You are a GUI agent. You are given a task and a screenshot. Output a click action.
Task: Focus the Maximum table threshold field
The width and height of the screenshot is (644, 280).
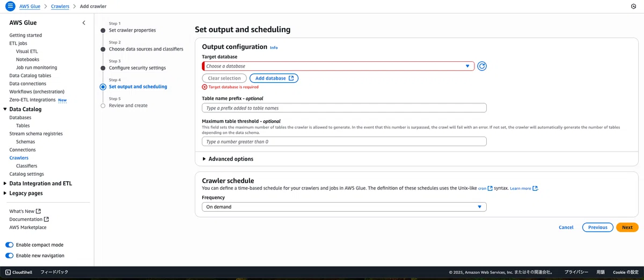tap(344, 141)
